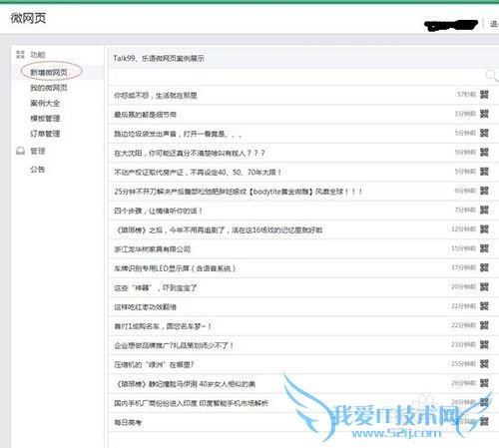The height and width of the screenshot is (448, 499).
Task: Open QR code icon on 在大沈阳 row
Action: (484, 153)
